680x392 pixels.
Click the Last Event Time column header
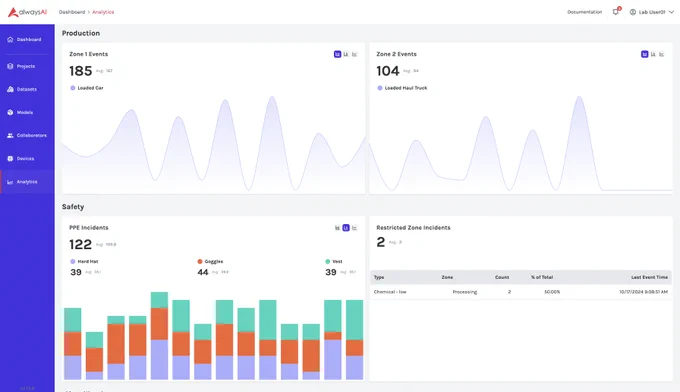(649, 278)
